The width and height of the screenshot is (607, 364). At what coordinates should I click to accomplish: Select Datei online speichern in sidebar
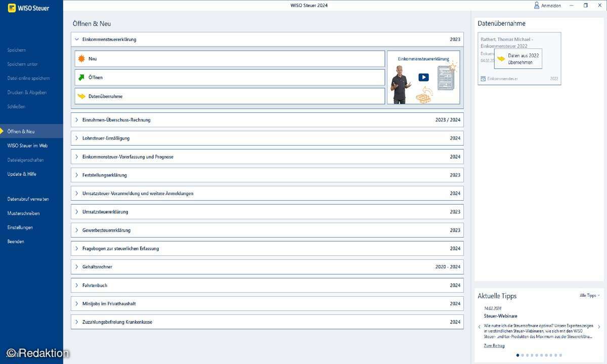tap(28, 78)
